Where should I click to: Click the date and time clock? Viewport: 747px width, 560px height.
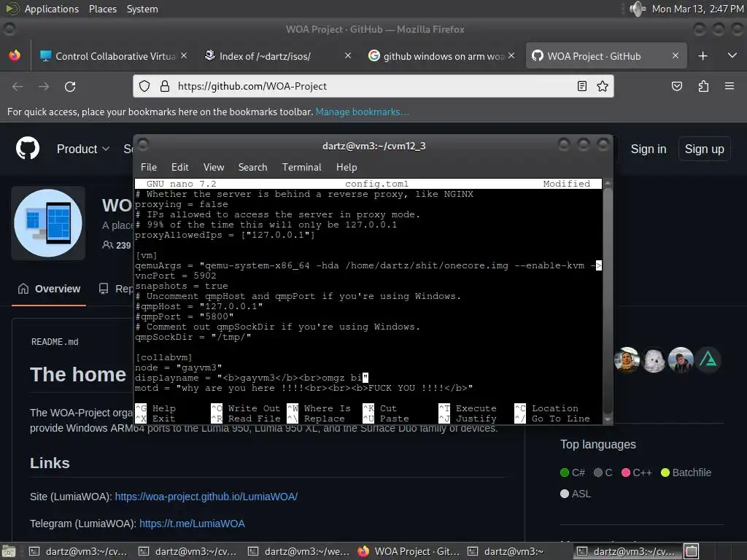coord(698,9)
